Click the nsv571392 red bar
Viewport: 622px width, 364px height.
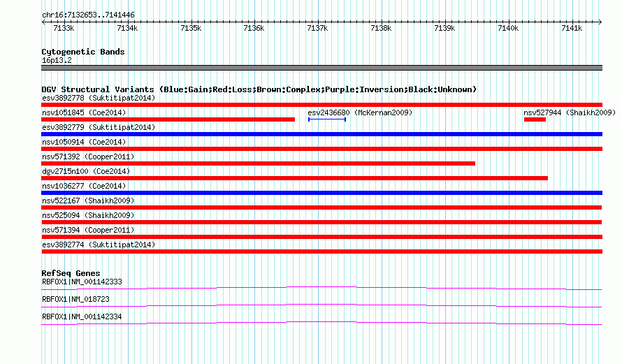coord(259,163)
